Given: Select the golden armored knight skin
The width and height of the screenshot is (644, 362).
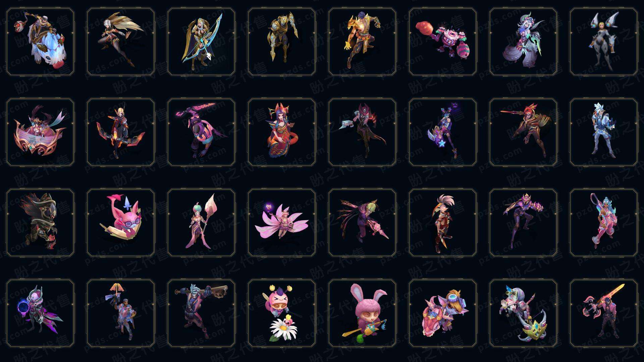Looking at the screenshot, I should pyautogui.click(x=282, y=42).
